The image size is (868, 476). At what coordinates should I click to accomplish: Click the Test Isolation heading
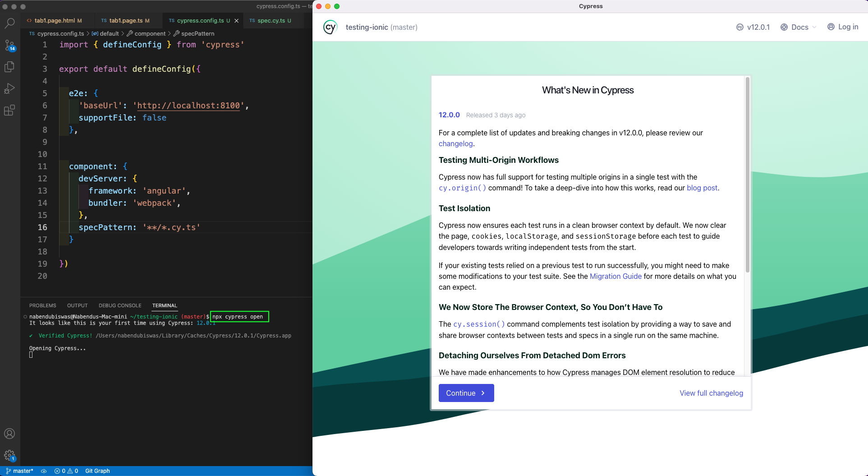coord(464,208)
